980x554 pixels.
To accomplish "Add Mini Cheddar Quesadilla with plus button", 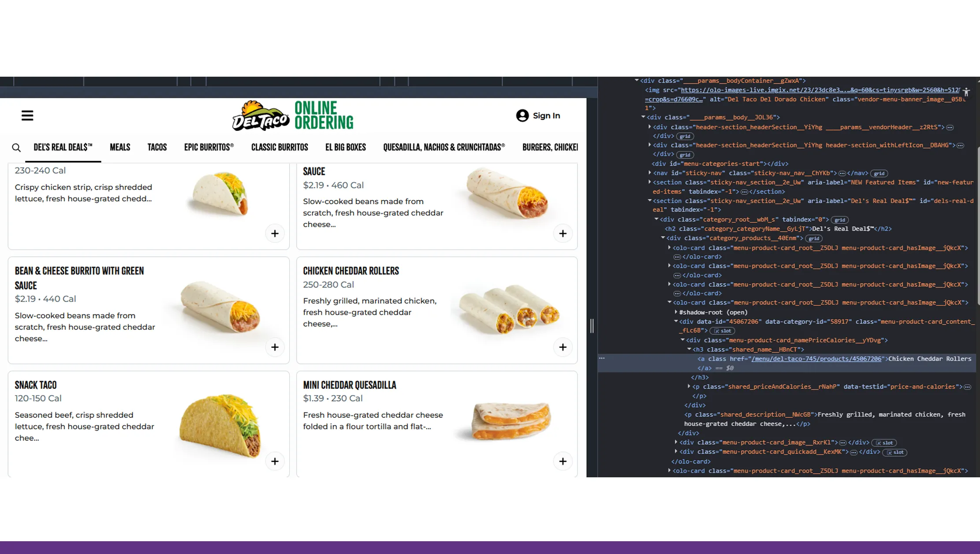I will pos(563,461).
